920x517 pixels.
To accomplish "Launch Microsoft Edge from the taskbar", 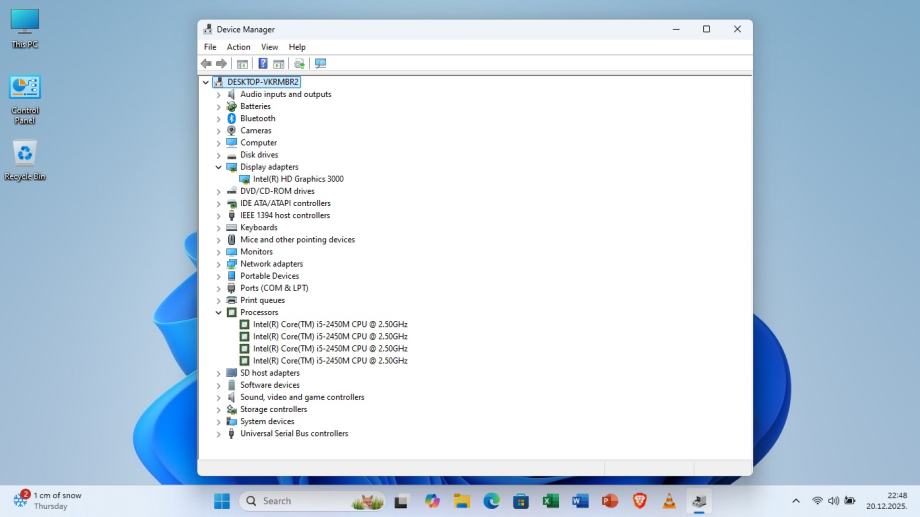I will [492, 501].
